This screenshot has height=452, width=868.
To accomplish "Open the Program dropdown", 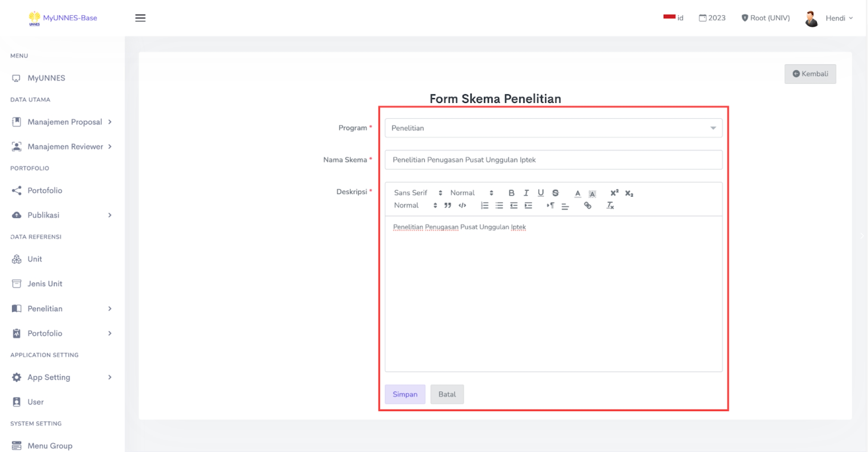I will 553,128.
